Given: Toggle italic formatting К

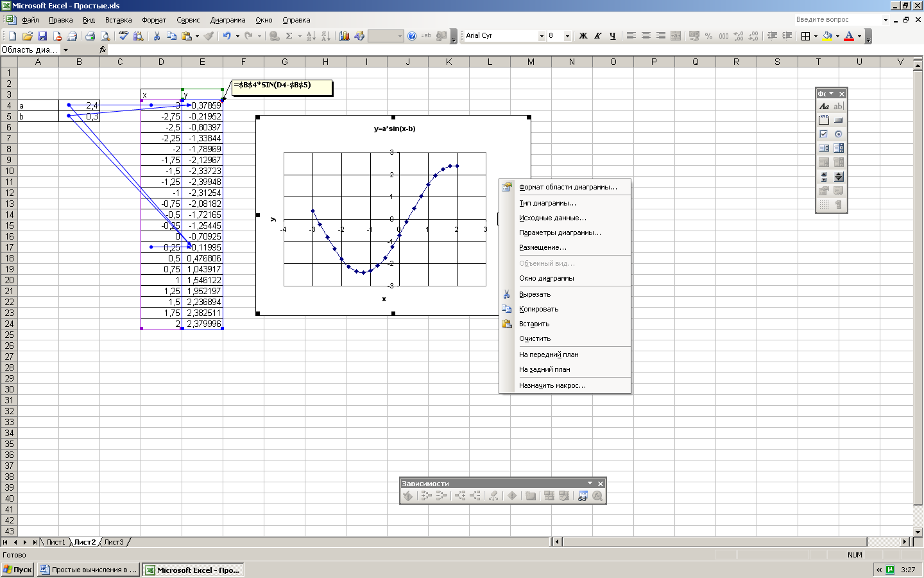Looking at the screenshot, I should click(x=598, y=36).
